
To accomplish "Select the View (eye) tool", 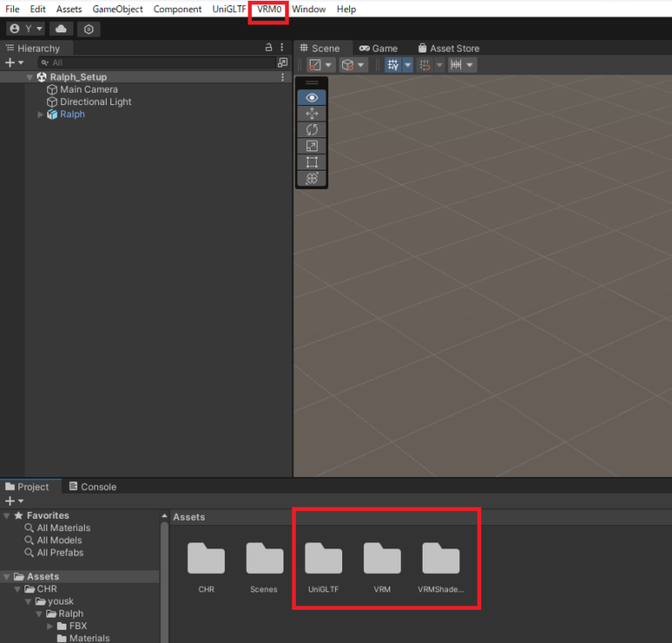I will point(312,97).
